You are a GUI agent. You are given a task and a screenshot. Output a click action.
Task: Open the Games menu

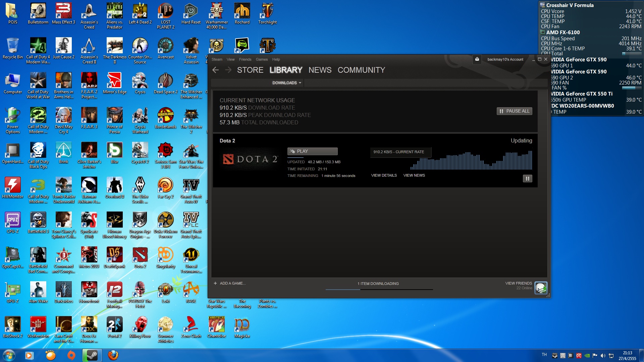tap(262, 59)
